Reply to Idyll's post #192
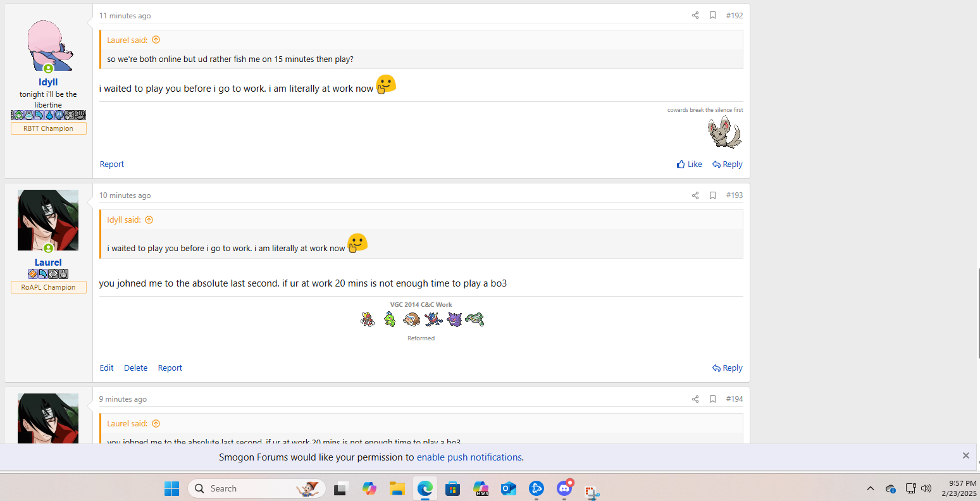 [727, 164]
